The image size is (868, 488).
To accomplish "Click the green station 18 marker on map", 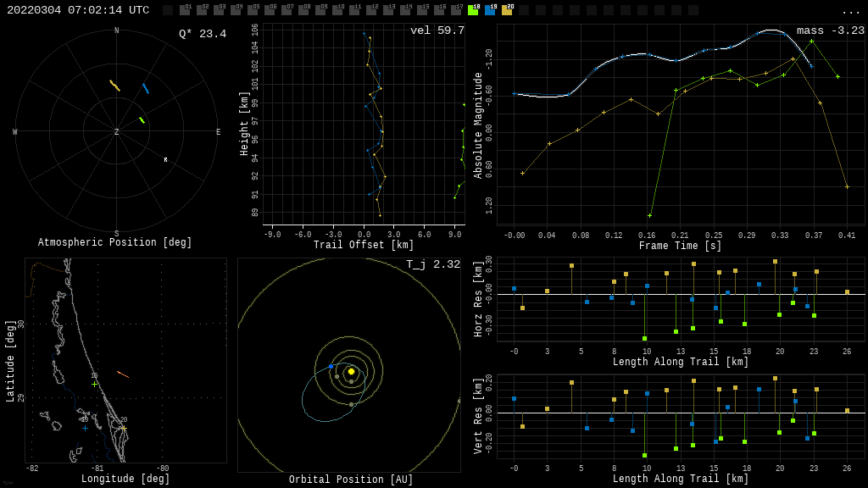I will coord(94,384).
